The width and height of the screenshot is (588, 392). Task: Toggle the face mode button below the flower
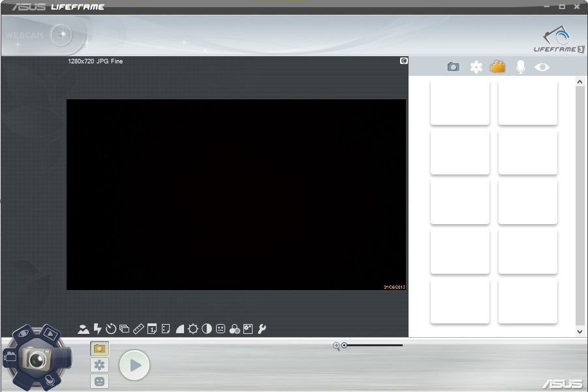tap(99, 381)
